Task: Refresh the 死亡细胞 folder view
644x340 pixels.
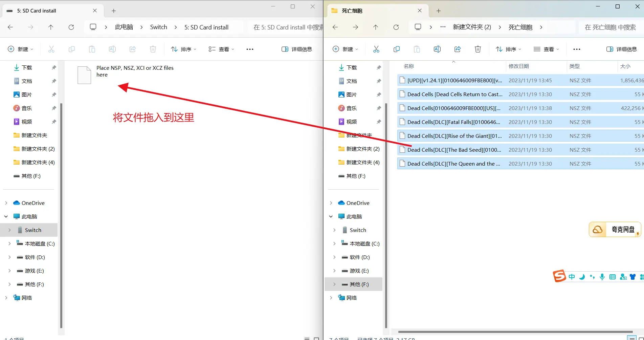Action: 396,27
